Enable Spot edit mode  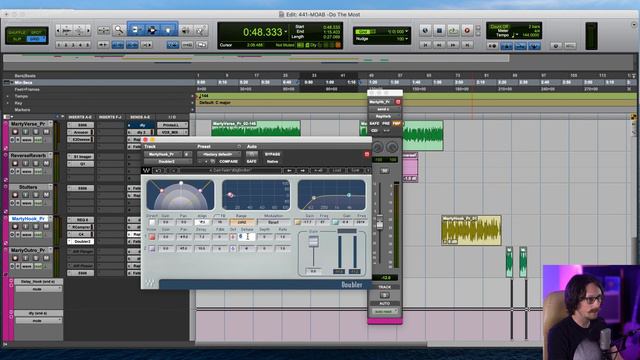pos(36,32)
